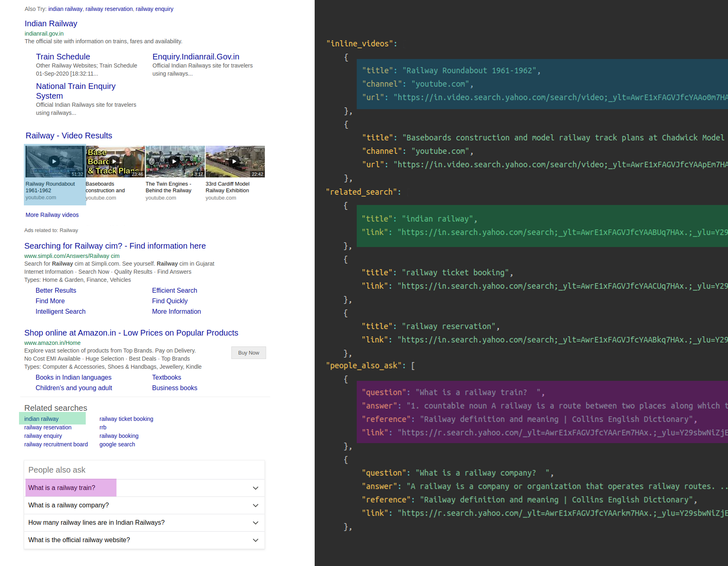Open Enquiry.Indianrail.Gov.in sitelink
The image size is (728, 566).
coord(196,57)
